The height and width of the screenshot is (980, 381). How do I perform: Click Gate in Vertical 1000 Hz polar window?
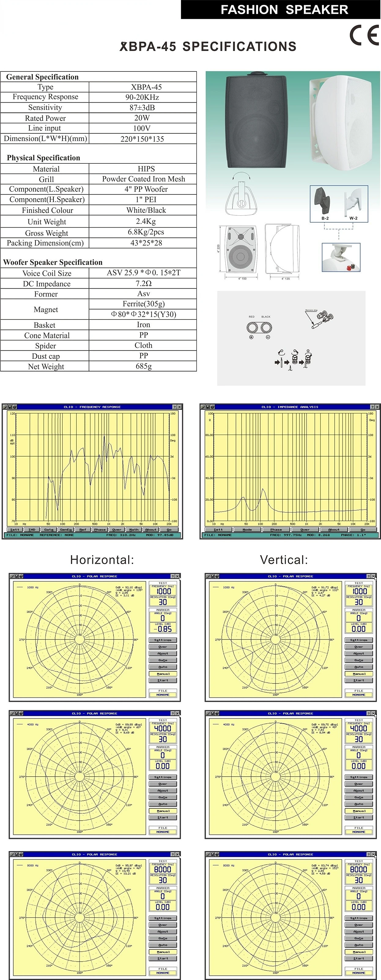[x=358, y=660]
